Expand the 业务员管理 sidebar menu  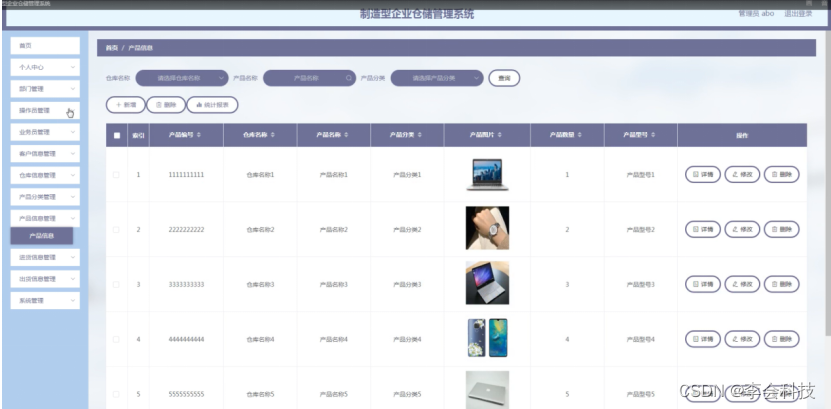click(45, 132)
